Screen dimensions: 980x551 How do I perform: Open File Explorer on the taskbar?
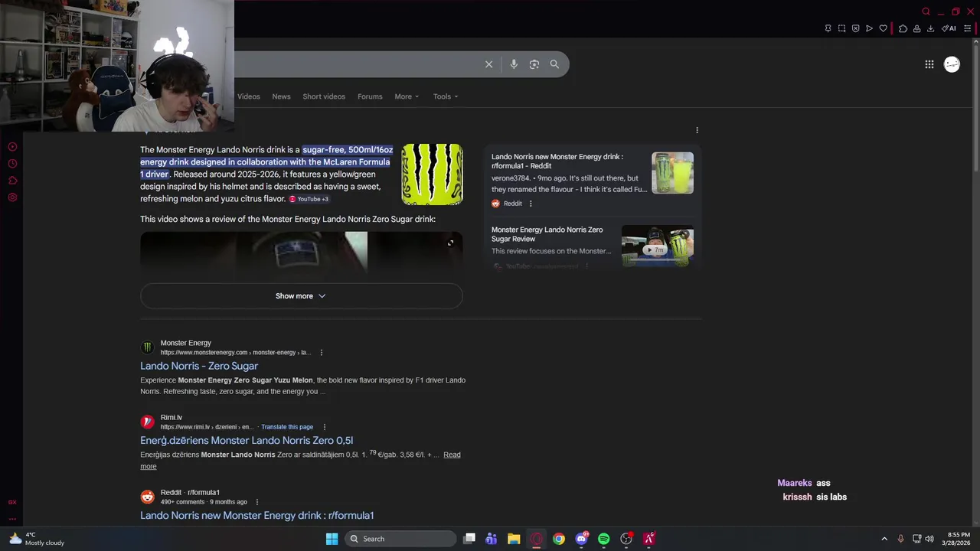pyautogui.click(x=514, y=539)
